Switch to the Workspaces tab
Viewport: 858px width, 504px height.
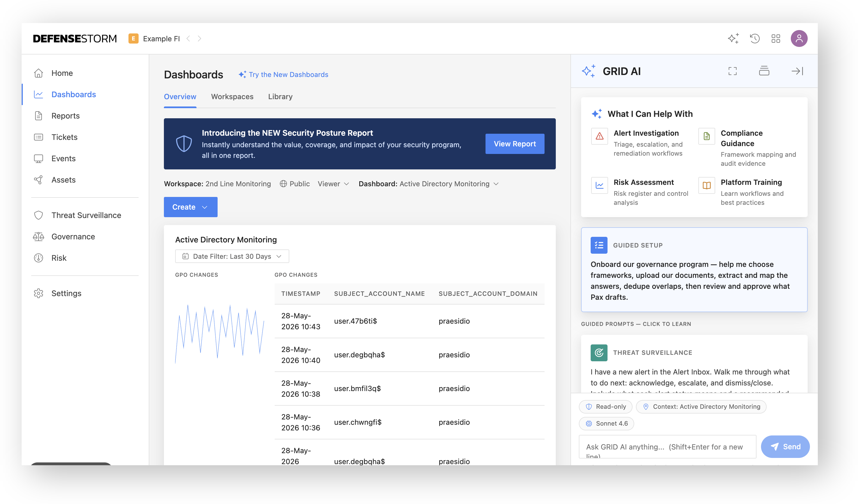(232, 97)
